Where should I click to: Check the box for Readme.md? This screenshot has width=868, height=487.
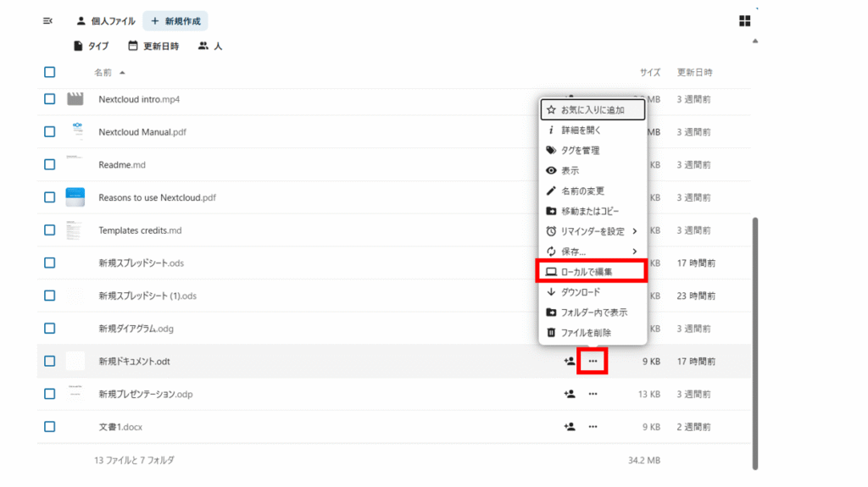[49, 165]
